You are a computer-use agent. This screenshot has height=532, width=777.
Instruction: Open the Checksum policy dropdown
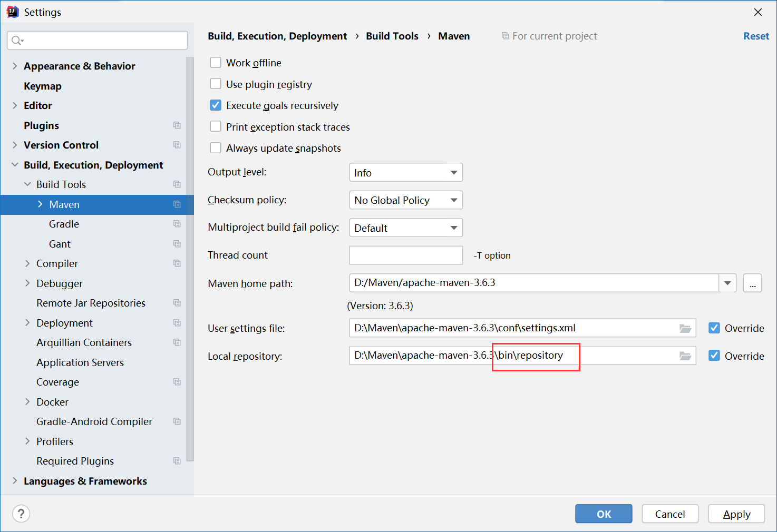[406, 200]
